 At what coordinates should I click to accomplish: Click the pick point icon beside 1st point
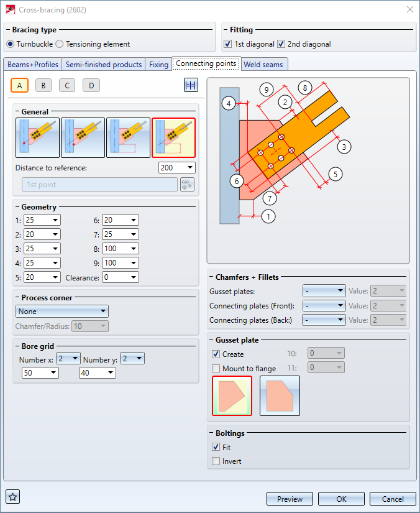187,185
